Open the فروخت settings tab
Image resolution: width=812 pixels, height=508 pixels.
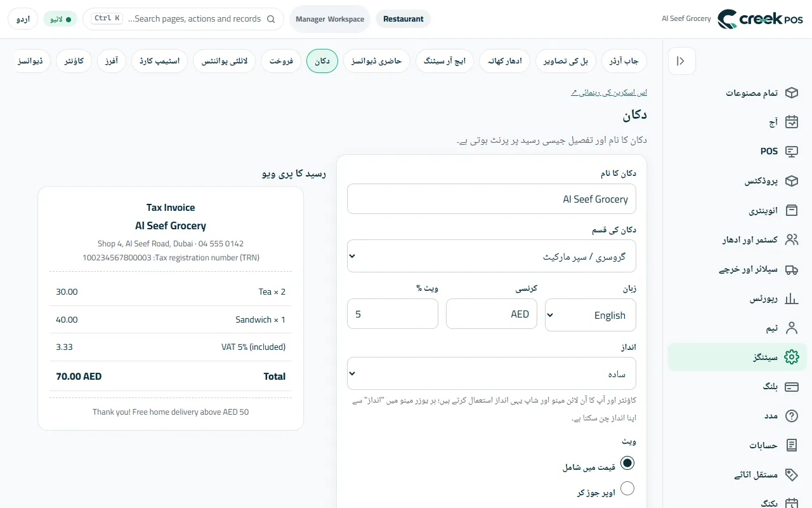[x=281, y=61]
